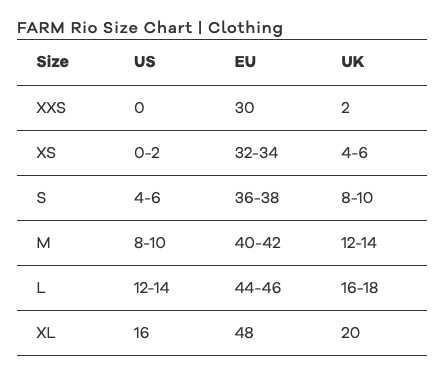The width and height of the screenshot is (445, 376).
Task: Select the US column header
Action: (145, 62)
